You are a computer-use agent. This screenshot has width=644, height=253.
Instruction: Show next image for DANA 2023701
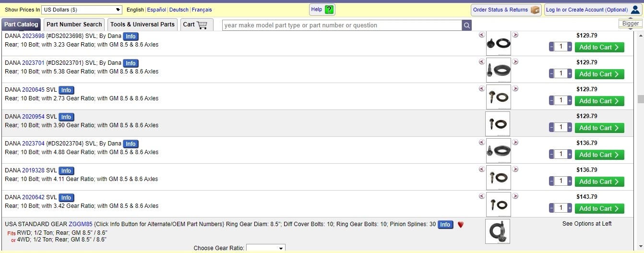click(515, 61)
